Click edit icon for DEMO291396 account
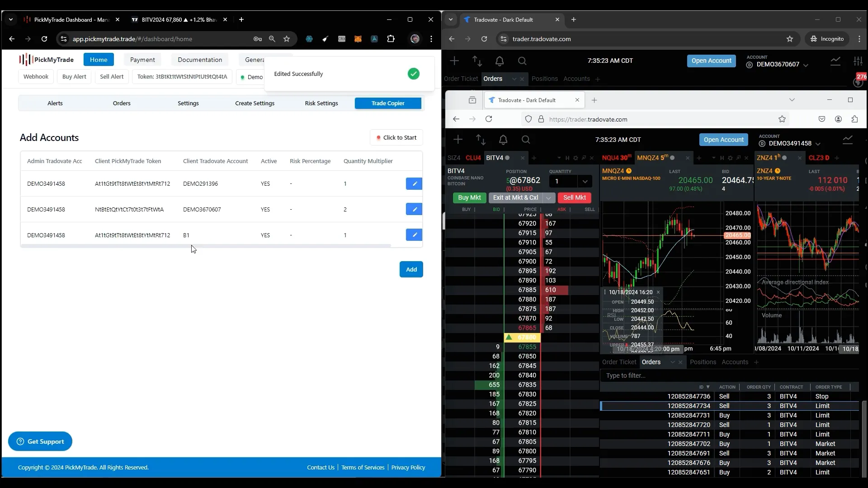Viewport: 868px width, 488px height. 414,183
